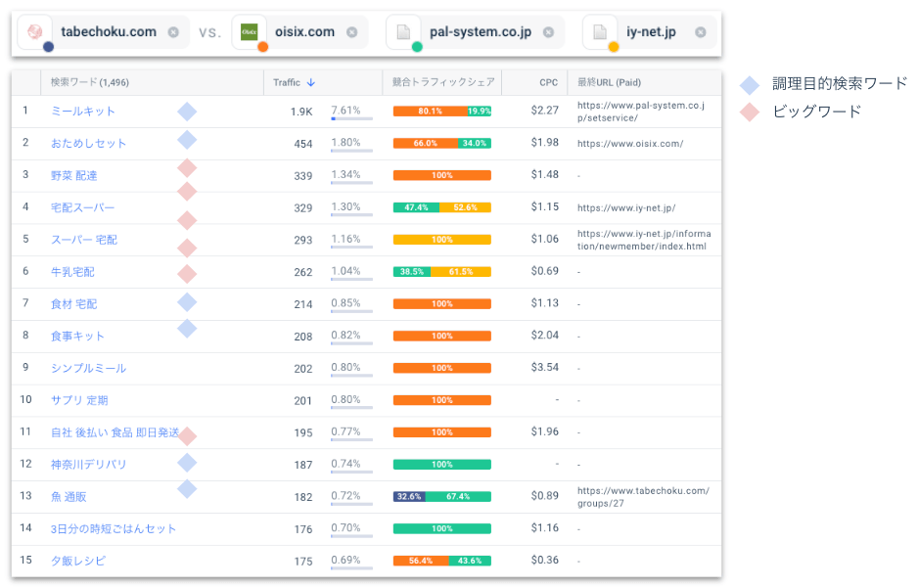This screenshot has height=588, width=918.
Task: Click the pink ビッグワード legend diamond
Action: pos(751,113)
